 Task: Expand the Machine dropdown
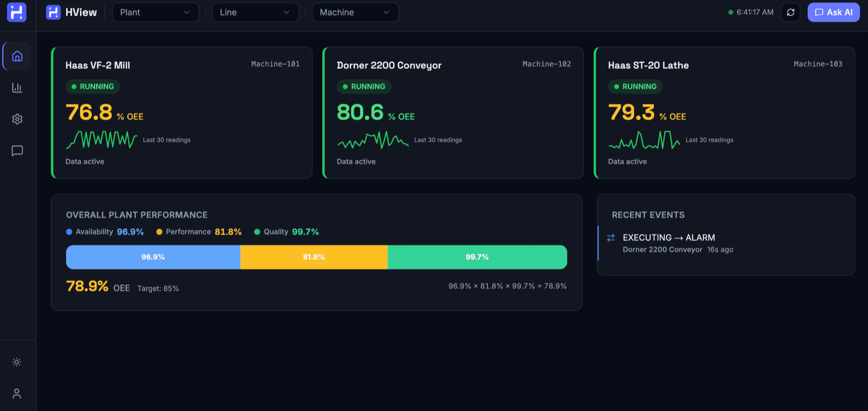pos(355,12)
